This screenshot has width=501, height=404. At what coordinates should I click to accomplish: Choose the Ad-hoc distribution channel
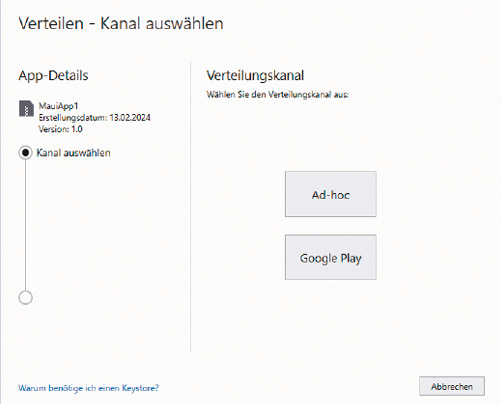click(x=331, y=194)
